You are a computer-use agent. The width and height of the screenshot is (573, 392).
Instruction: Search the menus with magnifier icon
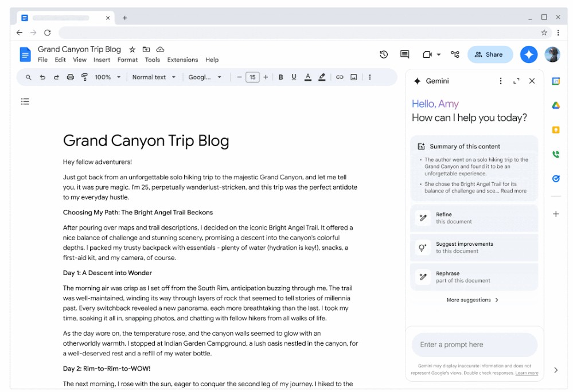pyautogui.click(x=29, y=77)
